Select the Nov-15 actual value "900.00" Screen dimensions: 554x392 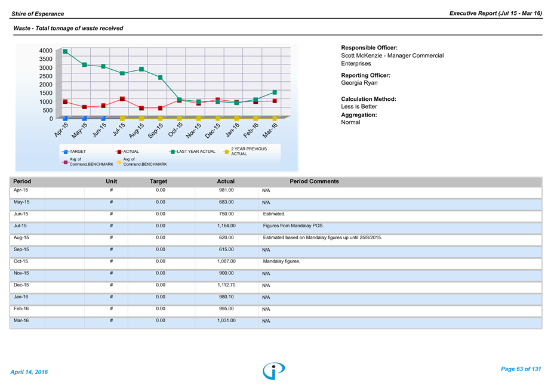pos(226,273)
